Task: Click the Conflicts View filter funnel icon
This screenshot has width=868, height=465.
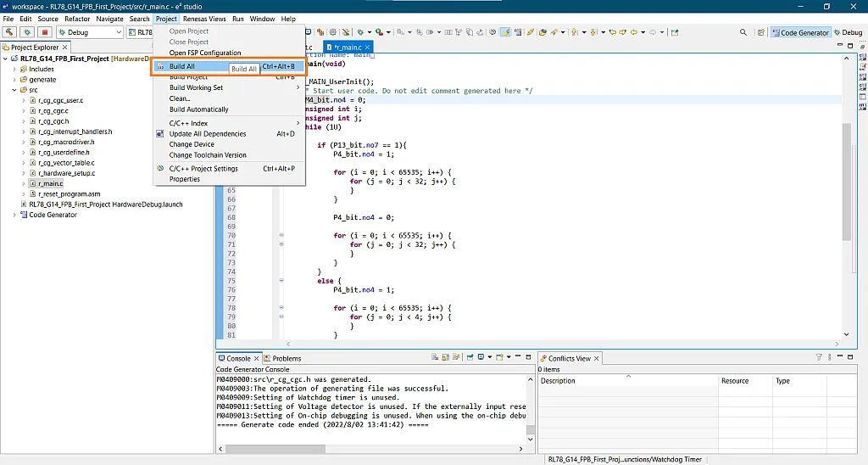Action: click(819, 357)
